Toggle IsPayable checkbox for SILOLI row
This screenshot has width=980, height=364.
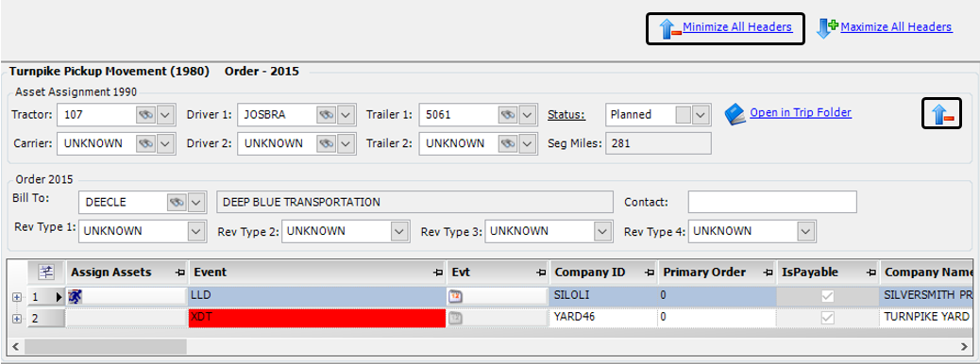(x=827, y=297)
